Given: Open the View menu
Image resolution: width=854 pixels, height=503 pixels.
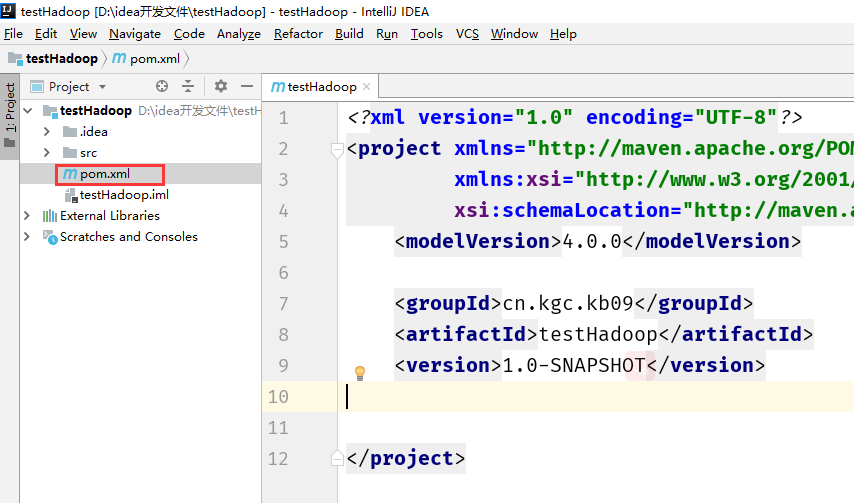Looking at the screenshot, I should coord(83,34).
